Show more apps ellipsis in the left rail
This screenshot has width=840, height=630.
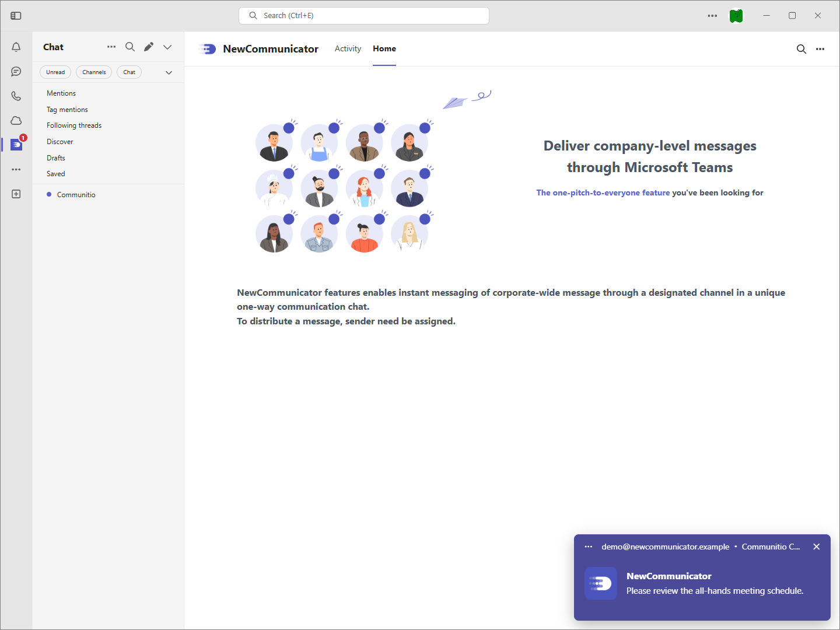pyautogui.click(x=16, y=169)
